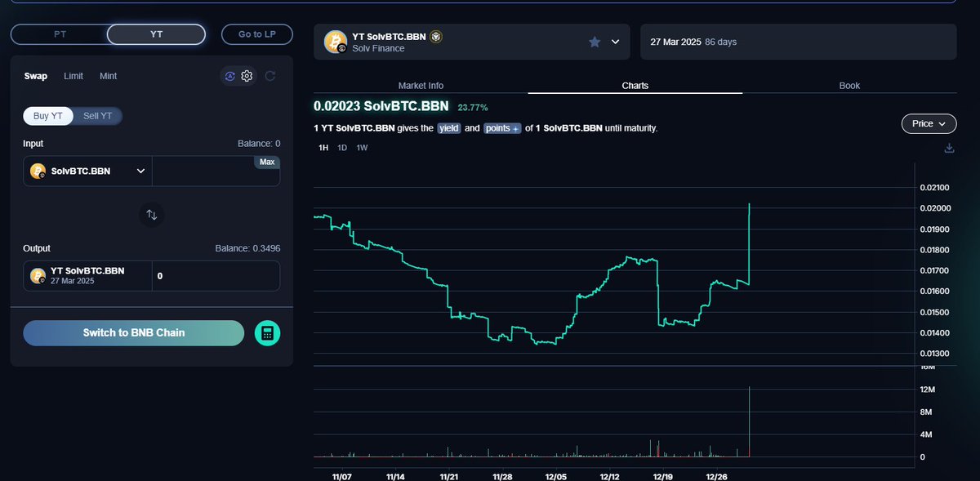The width and height of the screenshot is (980, 481).
Task: Select Sell YT option
Action: tap(98, 116)
